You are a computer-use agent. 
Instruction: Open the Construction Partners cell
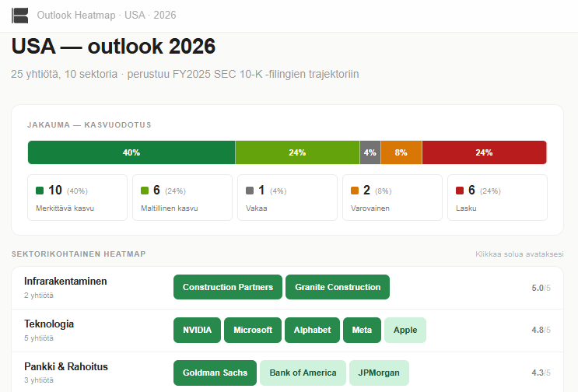228,287
